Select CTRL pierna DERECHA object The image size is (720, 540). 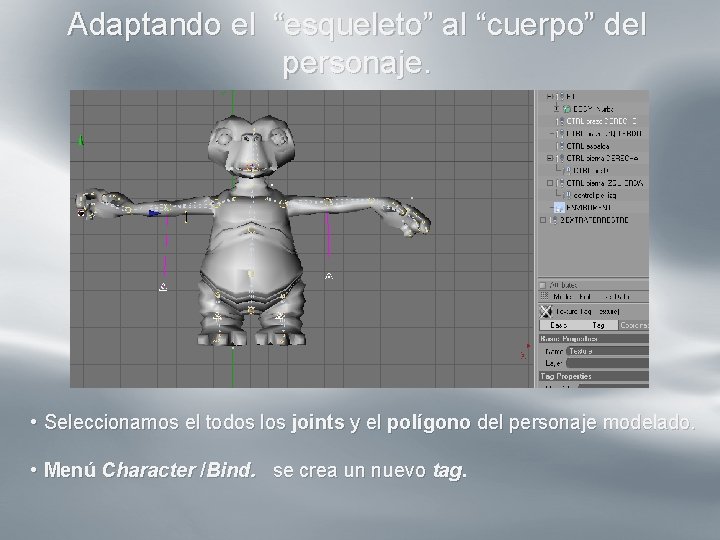pyautogui.click(x=602, y=158)
